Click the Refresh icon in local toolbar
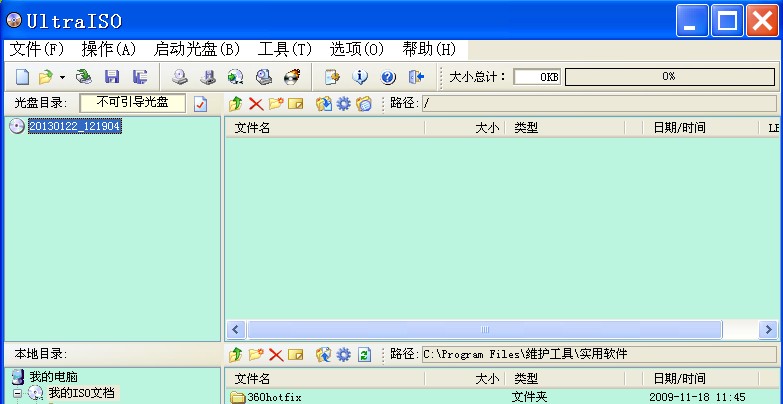 click(365, 355)
